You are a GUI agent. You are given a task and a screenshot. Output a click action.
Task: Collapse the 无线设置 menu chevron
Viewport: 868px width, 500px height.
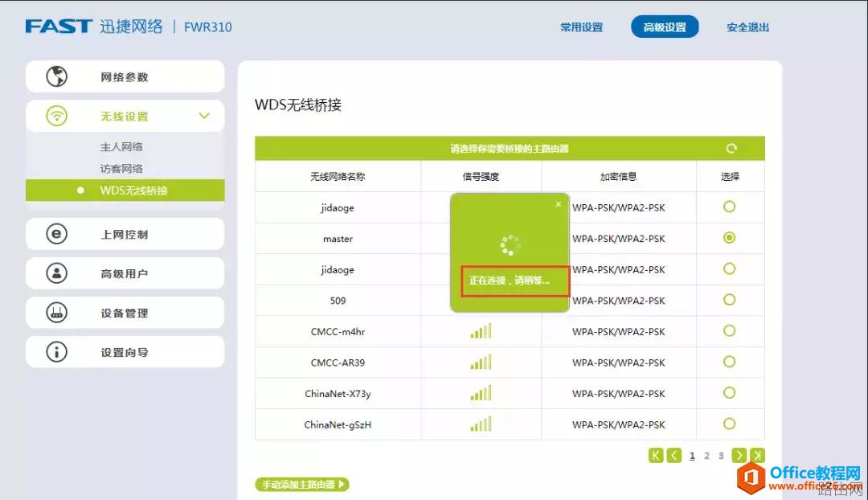pos(205,115)
